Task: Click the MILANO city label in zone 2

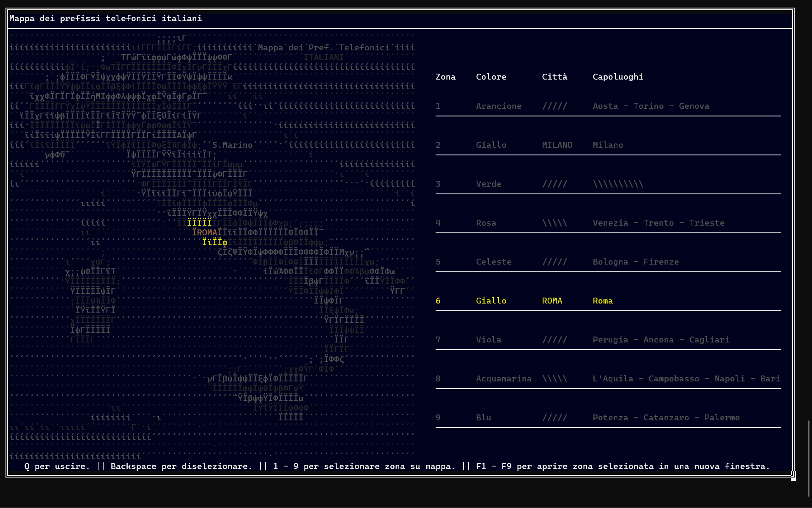Action: pos(557,145)
